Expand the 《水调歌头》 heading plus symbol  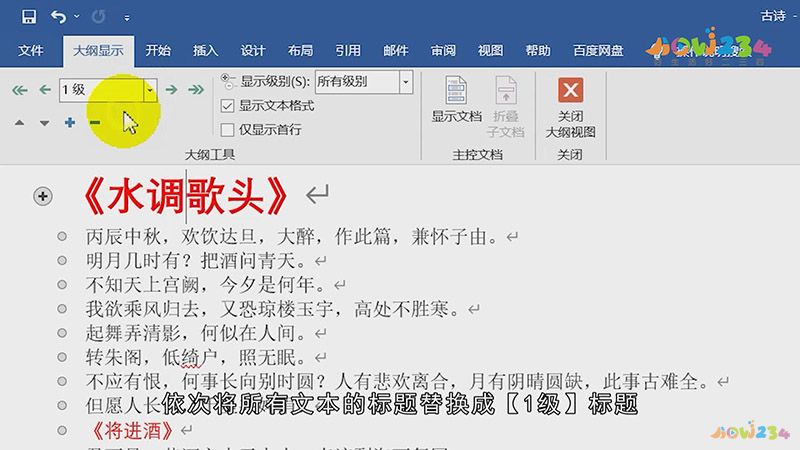tap(43, 196)
